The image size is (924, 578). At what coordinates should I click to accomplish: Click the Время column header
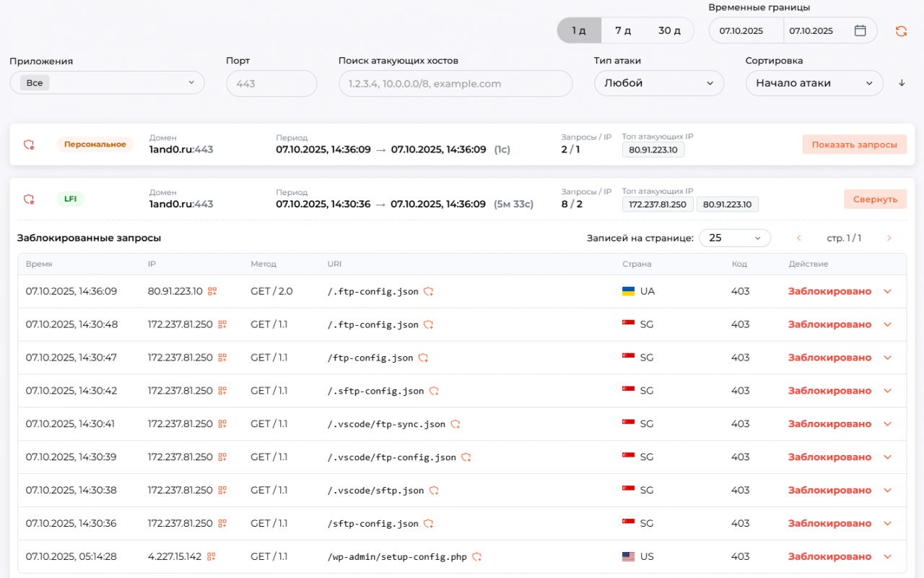click(x=39, y=264)
